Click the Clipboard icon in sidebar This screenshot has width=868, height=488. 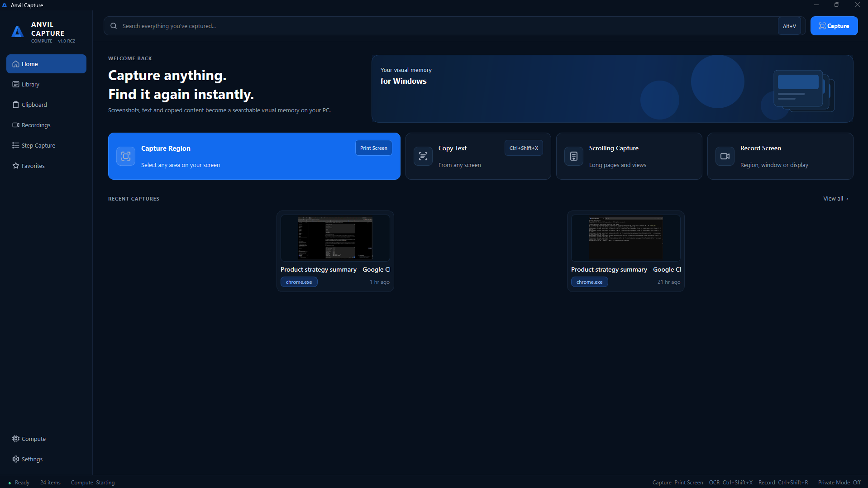[x=16, y=105]
